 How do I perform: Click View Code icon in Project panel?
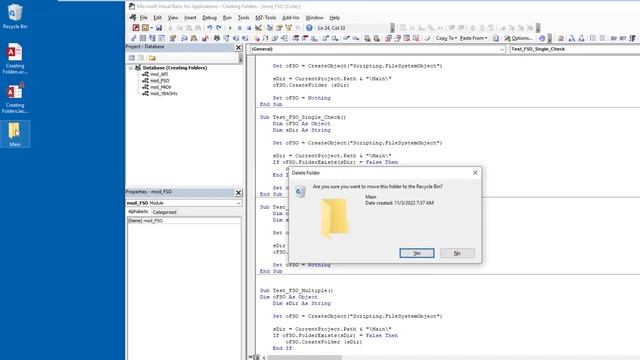pyautogui.click(x=132, y=58)
